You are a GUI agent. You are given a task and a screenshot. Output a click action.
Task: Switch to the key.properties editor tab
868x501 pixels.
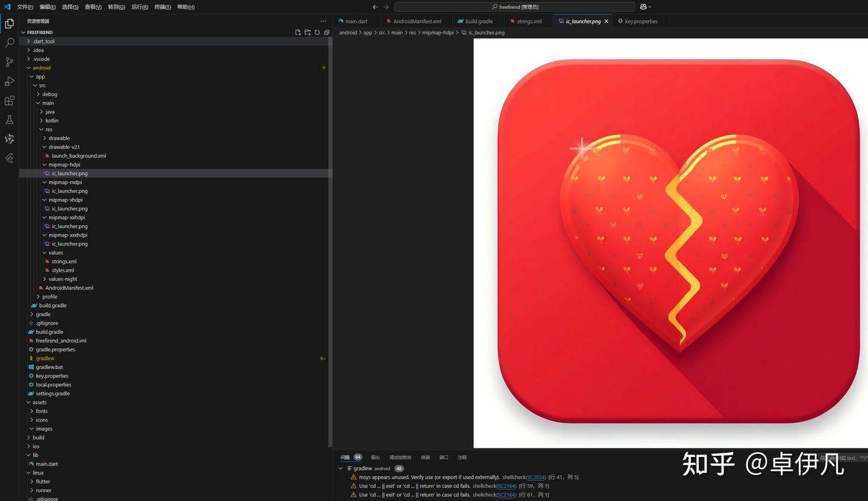641,21
